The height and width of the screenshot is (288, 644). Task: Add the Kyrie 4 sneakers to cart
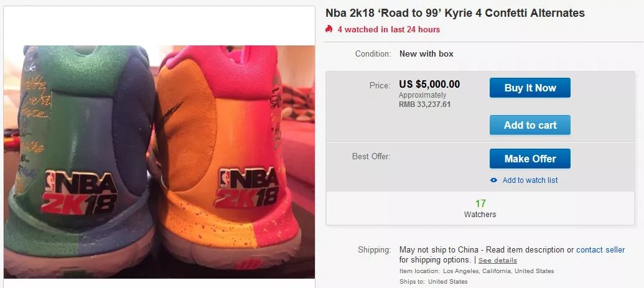530,125
